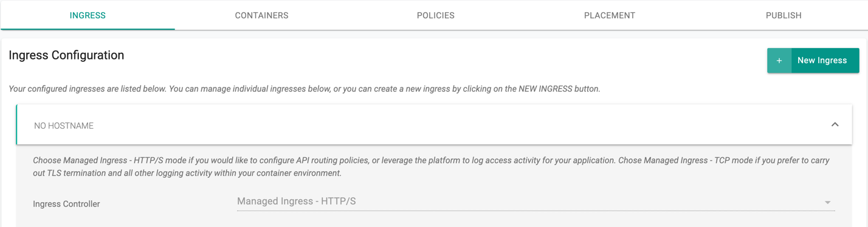868x227 pixels.
Task: Click the Ingress Controller dropdown arrow
Action: (827, 202)
